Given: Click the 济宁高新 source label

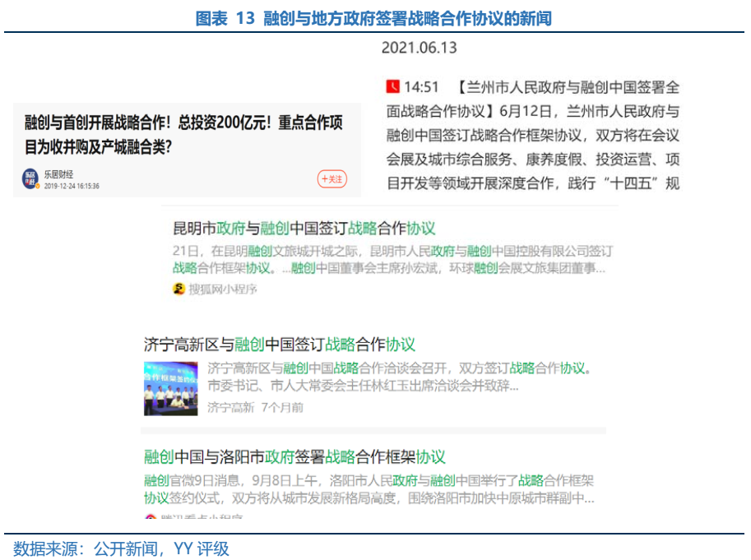Looking at the screenshot, I should [230, 407].
